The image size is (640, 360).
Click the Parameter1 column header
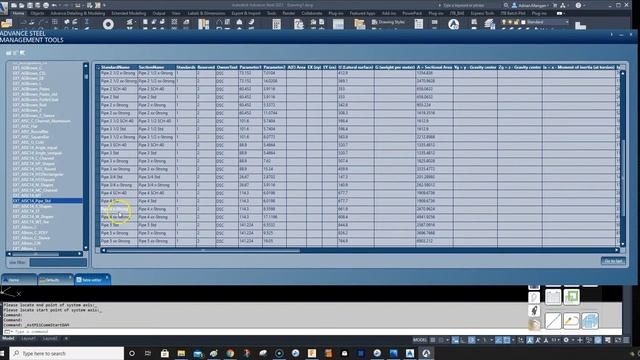click(x=250, y=67)
